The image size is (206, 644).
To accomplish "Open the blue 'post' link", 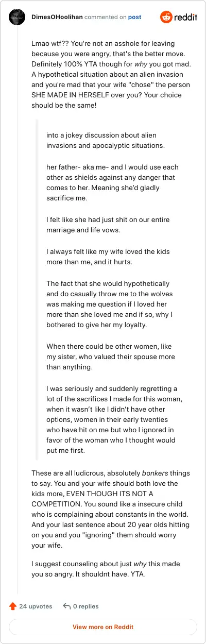I will coord(134,17).
